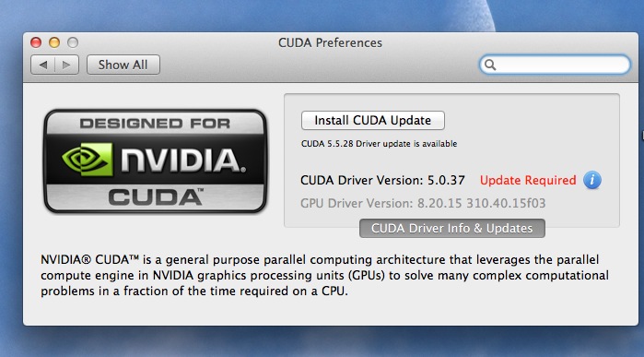This screenshot has height=357, width=644.
Task: Click the DESIGNED FOR banner on badge
Action: coord(155,124)
